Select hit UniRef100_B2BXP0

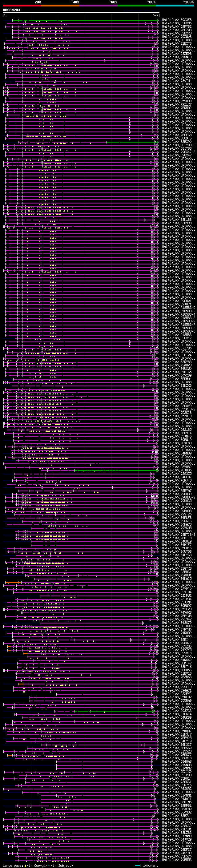(177, 142)
